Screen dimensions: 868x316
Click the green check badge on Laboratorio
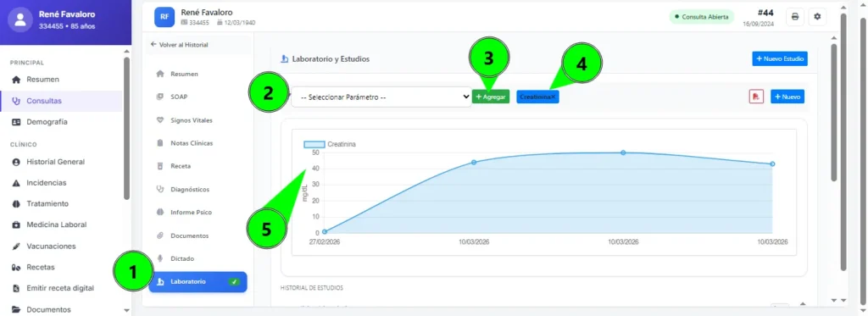click(x=234, y=281)
